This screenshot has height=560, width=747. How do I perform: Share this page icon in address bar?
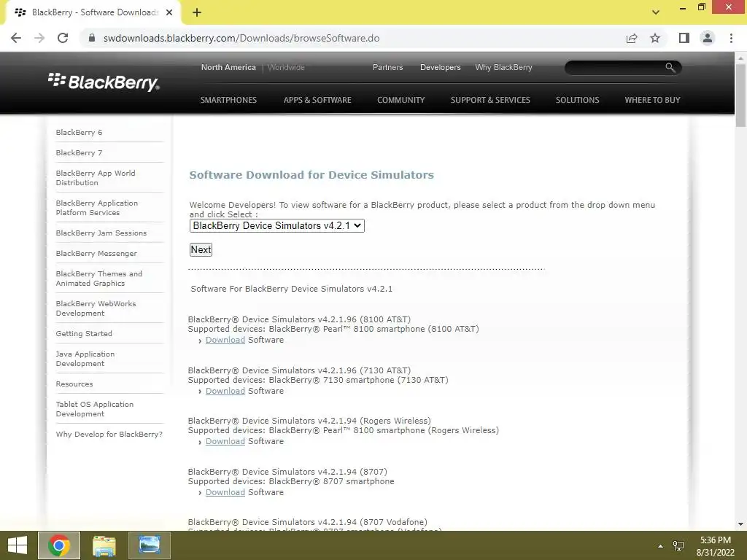click(632, 38)
